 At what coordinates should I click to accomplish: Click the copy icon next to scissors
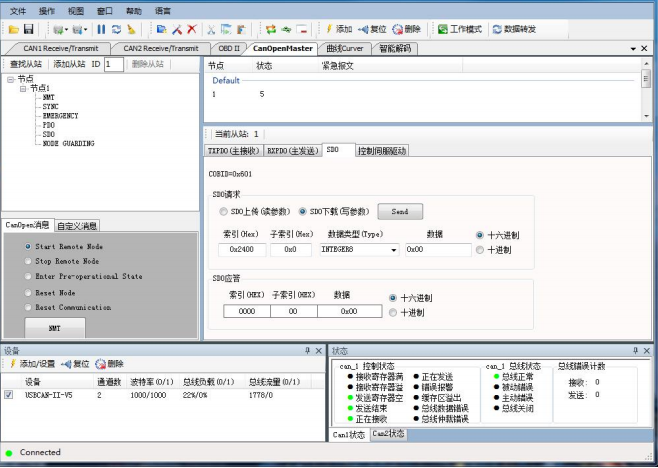point(226,29)
